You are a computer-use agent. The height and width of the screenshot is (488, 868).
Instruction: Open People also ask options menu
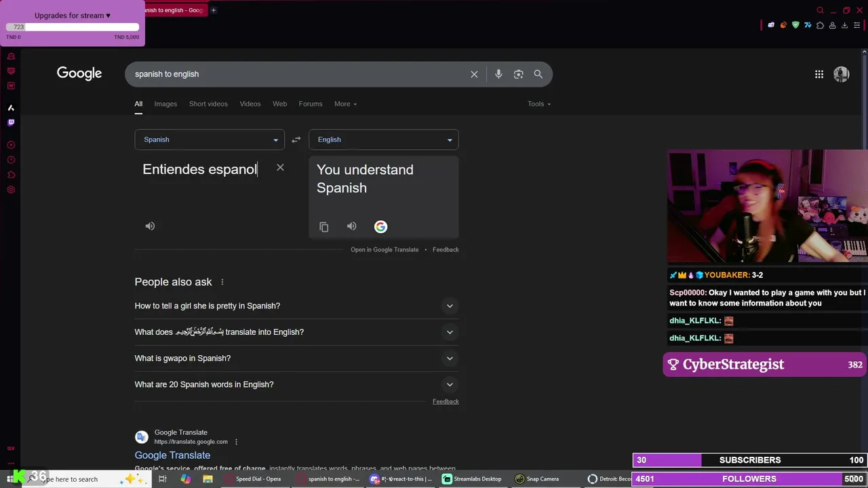tap(222, 282)
